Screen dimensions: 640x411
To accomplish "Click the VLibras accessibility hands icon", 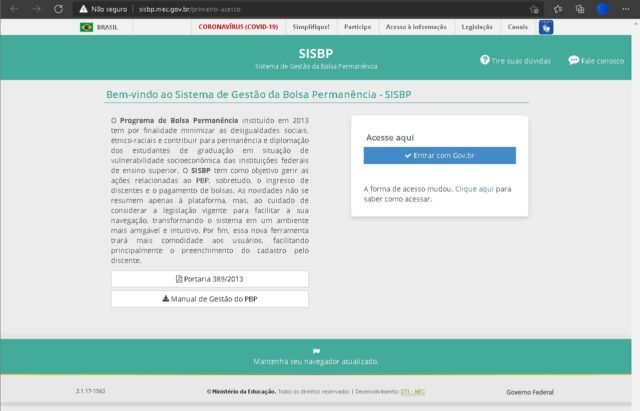I will 546,27.
